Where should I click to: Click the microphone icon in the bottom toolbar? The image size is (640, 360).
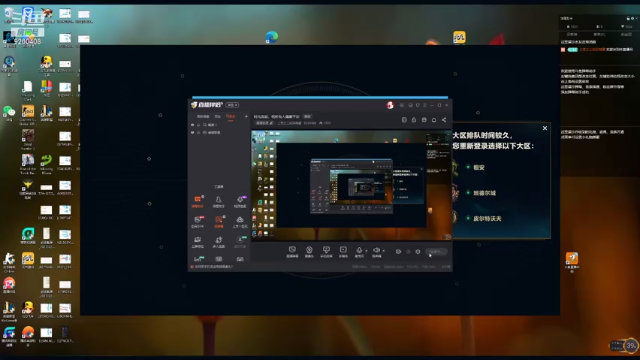point(359,250)
